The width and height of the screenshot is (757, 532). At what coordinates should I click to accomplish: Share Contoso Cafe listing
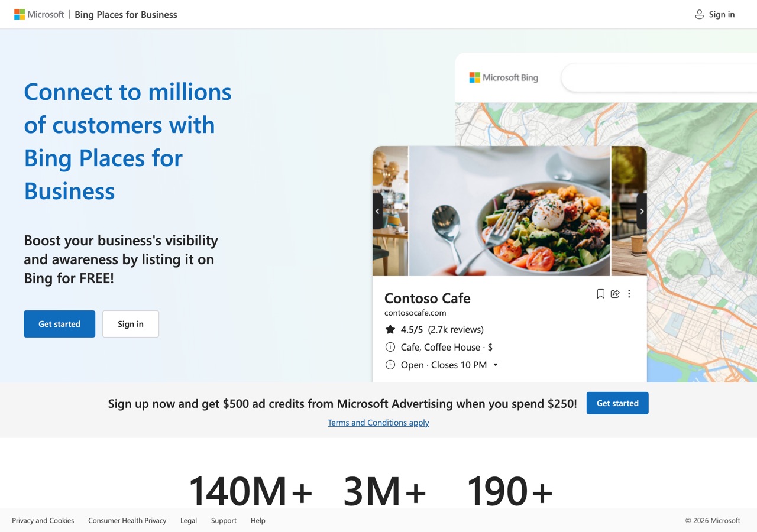click(x=615, y=294)
